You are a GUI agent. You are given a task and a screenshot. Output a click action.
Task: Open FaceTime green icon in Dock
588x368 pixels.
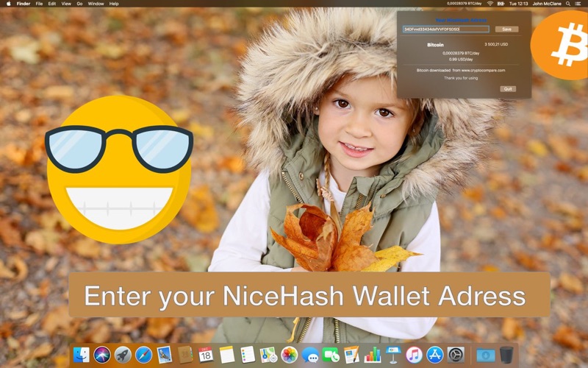click(x=331, y=355)
